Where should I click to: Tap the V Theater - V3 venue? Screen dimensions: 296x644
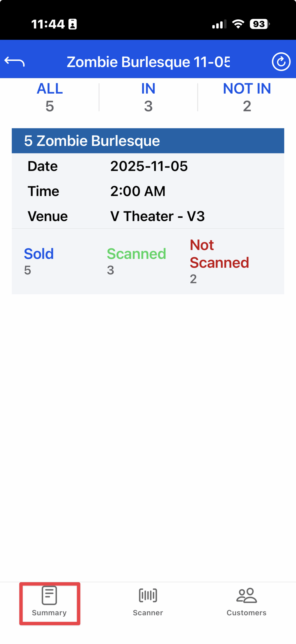click(x=157, y=216)
